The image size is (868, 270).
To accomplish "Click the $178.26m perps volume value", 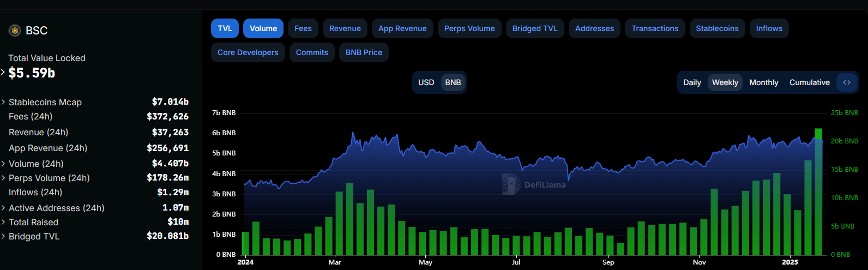I will pyautogui.click(x=167, y=178).
